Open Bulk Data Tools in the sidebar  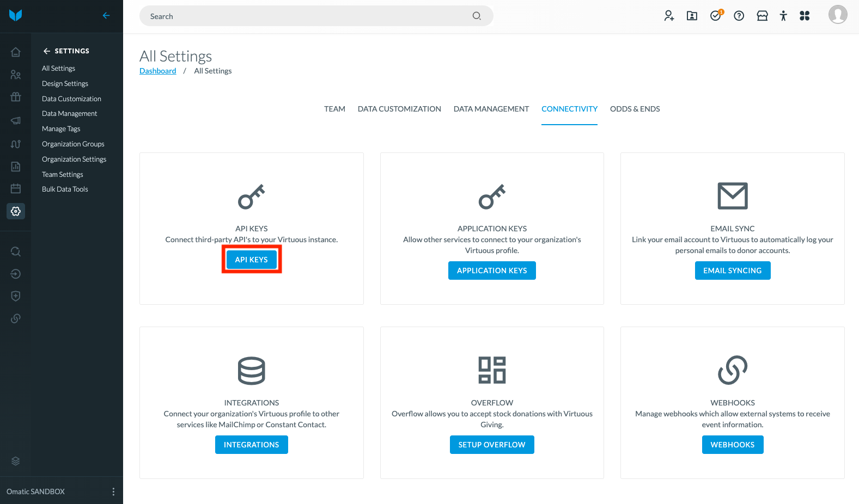(65, 189)
